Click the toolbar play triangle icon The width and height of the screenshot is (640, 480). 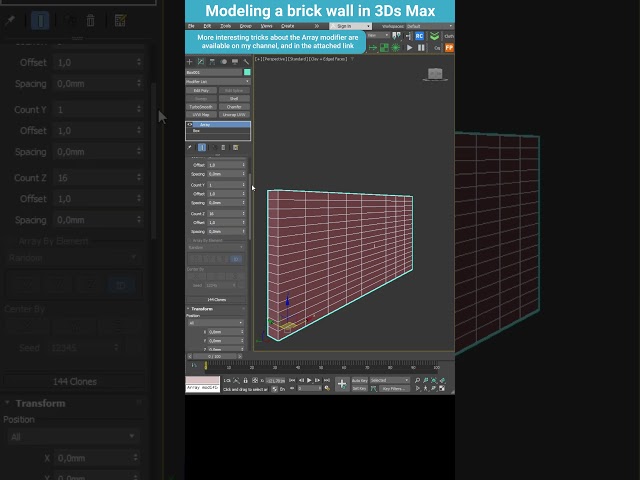tap(409, 48)
